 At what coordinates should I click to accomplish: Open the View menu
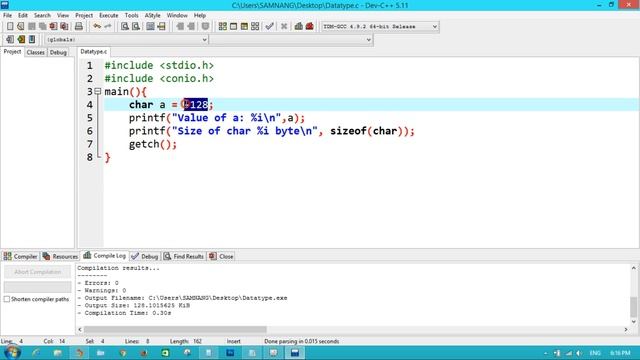(x=63, y=15)
